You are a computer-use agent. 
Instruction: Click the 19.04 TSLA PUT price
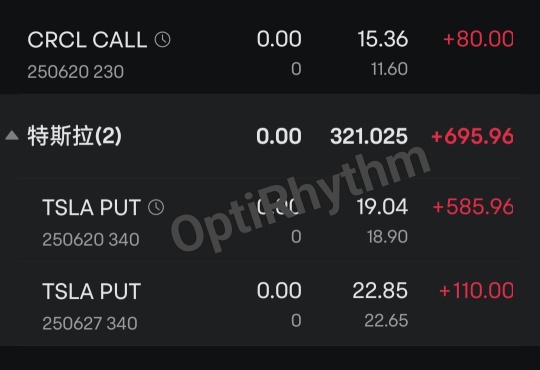coord(383,207)
